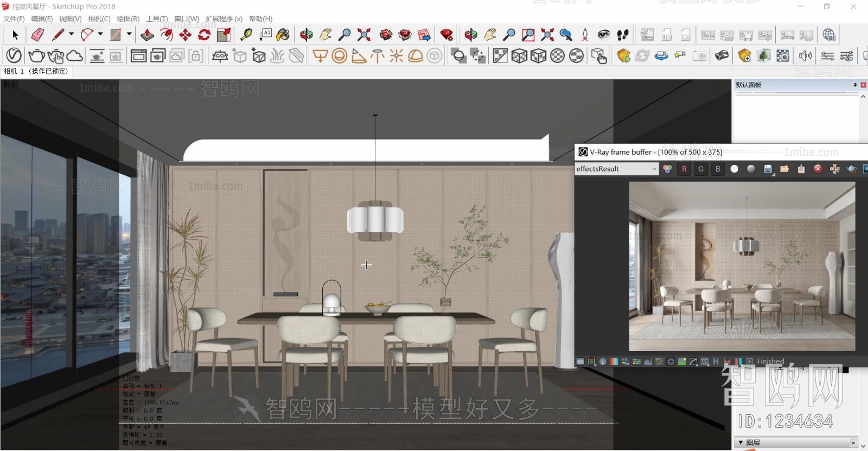
Task: Open the 相机(C) menu
Action: [x=99, y=19]
